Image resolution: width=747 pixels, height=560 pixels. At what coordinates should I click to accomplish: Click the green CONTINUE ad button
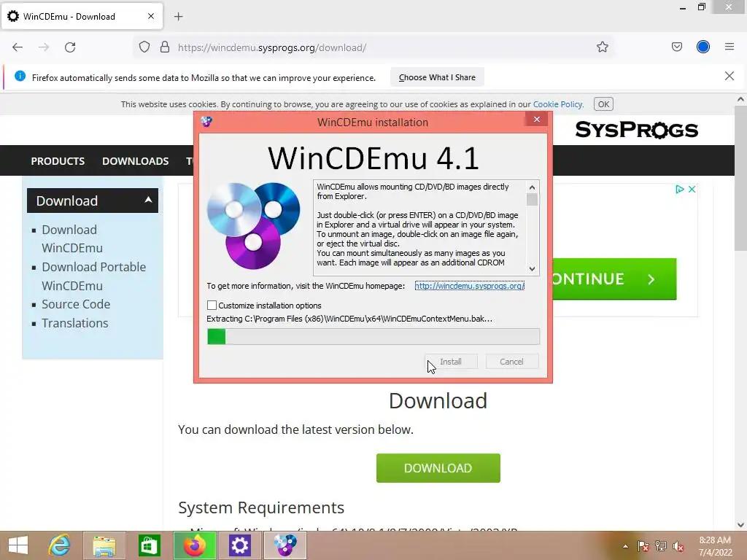[614, 279]
